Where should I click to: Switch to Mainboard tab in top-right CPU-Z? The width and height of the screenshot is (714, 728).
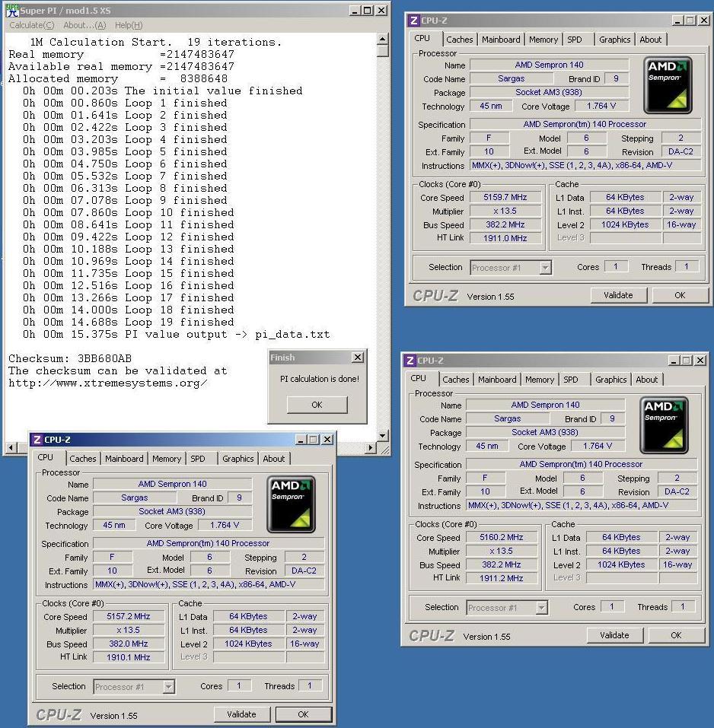point(501,40)
